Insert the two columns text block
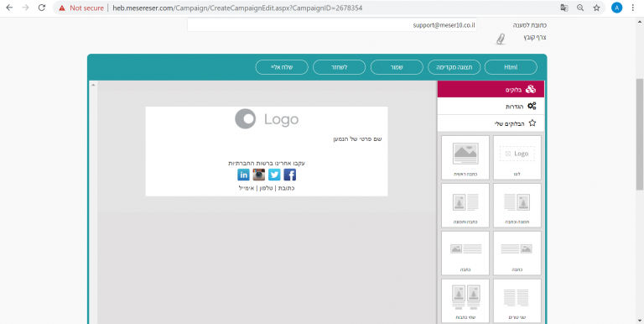The height and width of the screenshot is (324, 644). click(517, 301)
